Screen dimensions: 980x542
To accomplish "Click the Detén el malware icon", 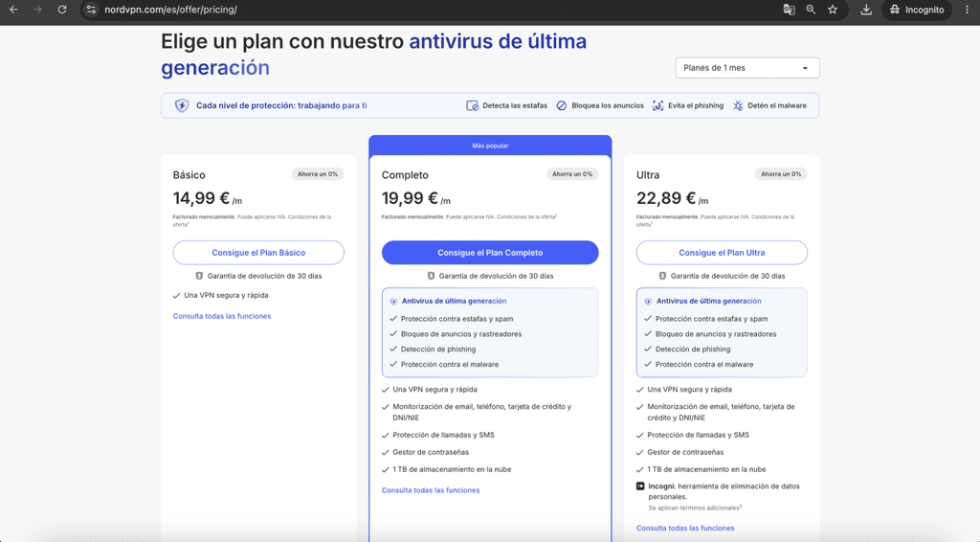I will pos(738,105).
